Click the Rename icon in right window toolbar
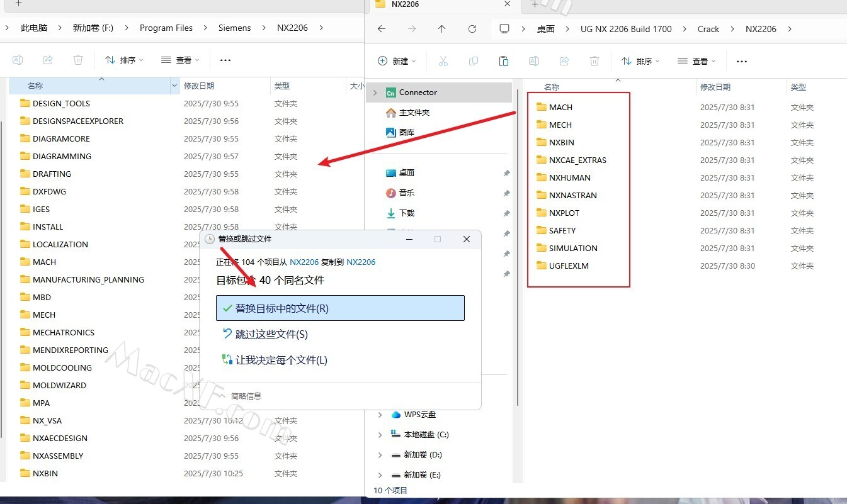 click(534, 61)
